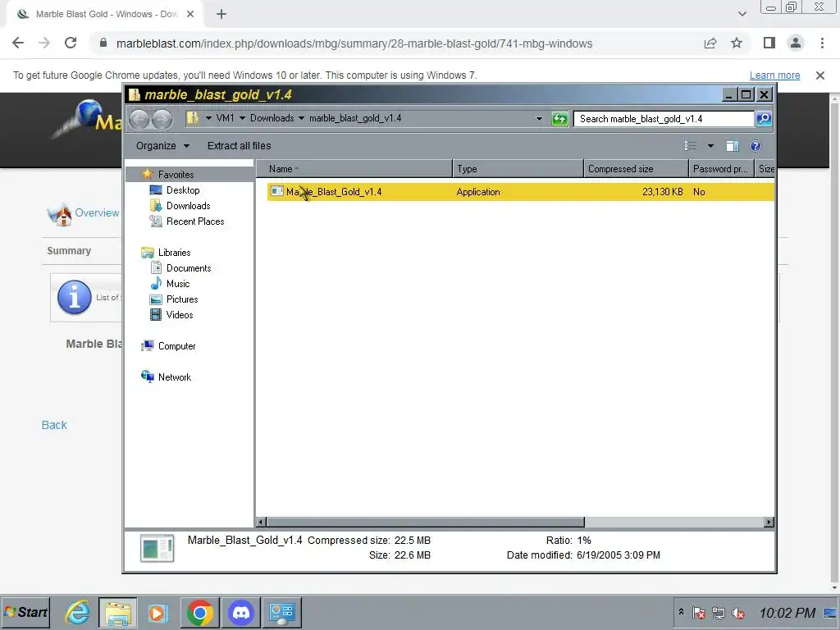Select the Marble Blast Gold tab
This screenshot has height=630, width=840.
click(106, 14)
